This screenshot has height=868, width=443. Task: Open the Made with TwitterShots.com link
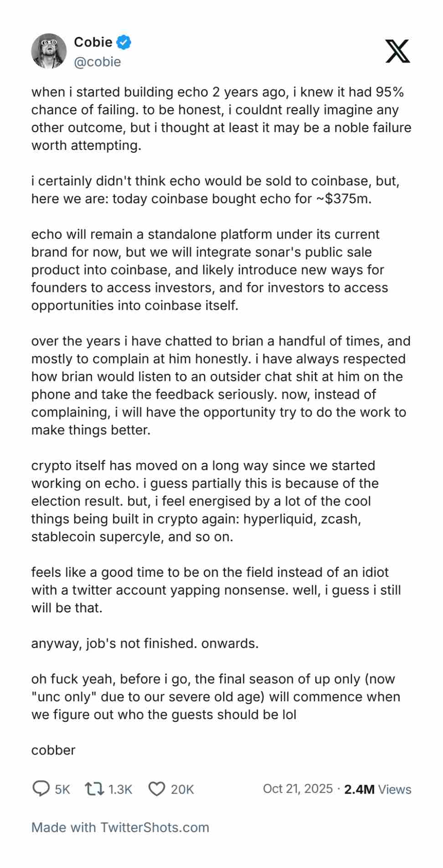pyautogui.click(x=120, y=827)
